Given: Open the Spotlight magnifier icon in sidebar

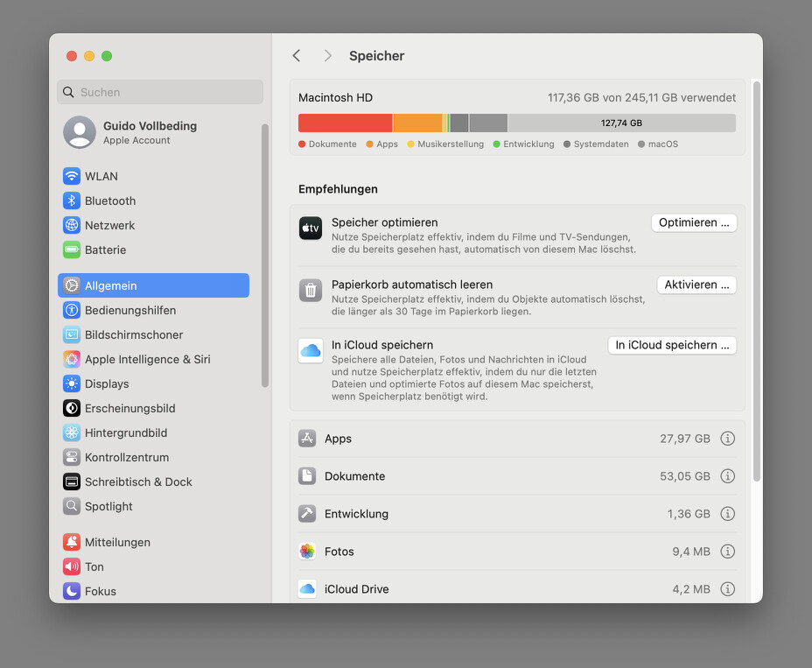Looking at the screenshot, I should 72,506.
